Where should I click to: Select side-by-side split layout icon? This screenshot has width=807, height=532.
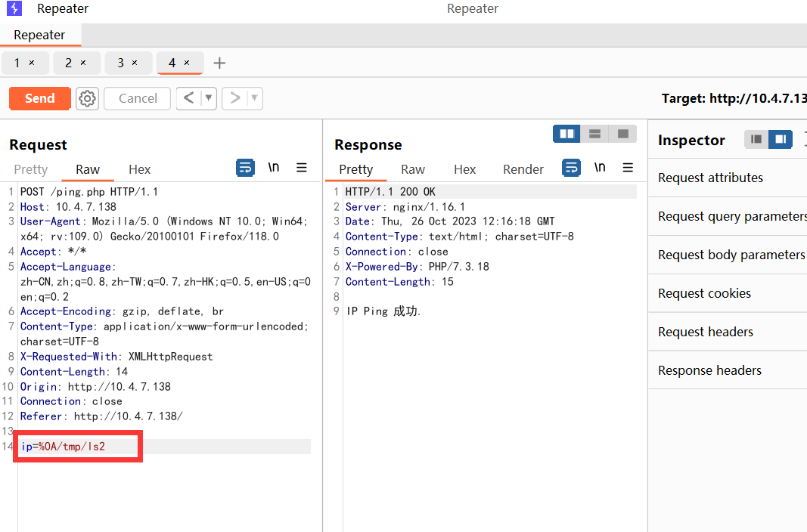(x=566, y=134)
